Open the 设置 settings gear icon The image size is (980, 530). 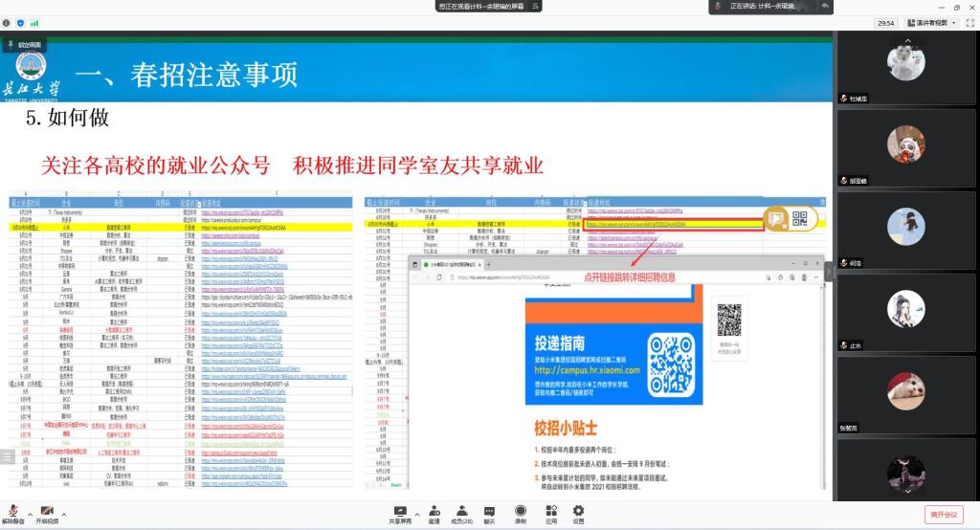(578, 511)
